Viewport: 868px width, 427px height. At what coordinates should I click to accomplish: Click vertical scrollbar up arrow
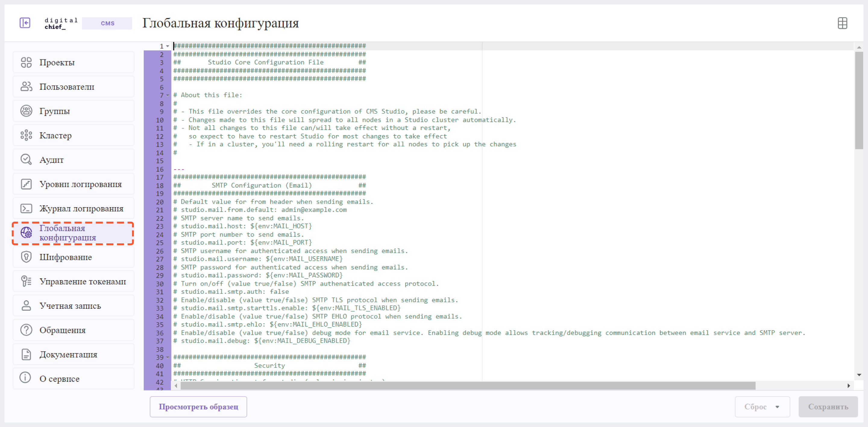[x=859, y=47]
